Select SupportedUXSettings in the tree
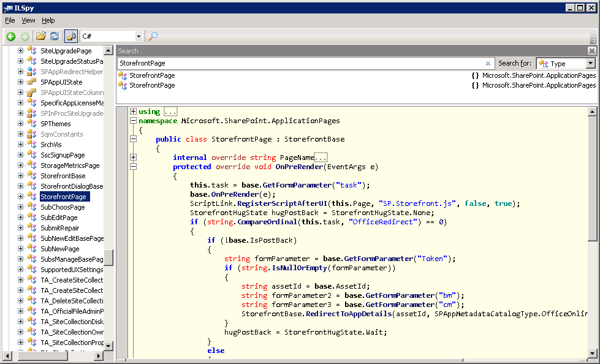Viewport: 600px width, 364px height. click(x=72, y=270)
